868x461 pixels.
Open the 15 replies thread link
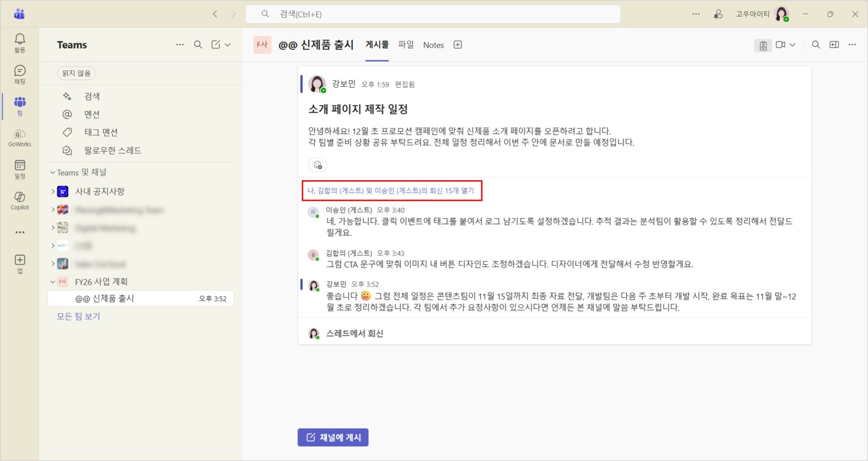[391, 191]
